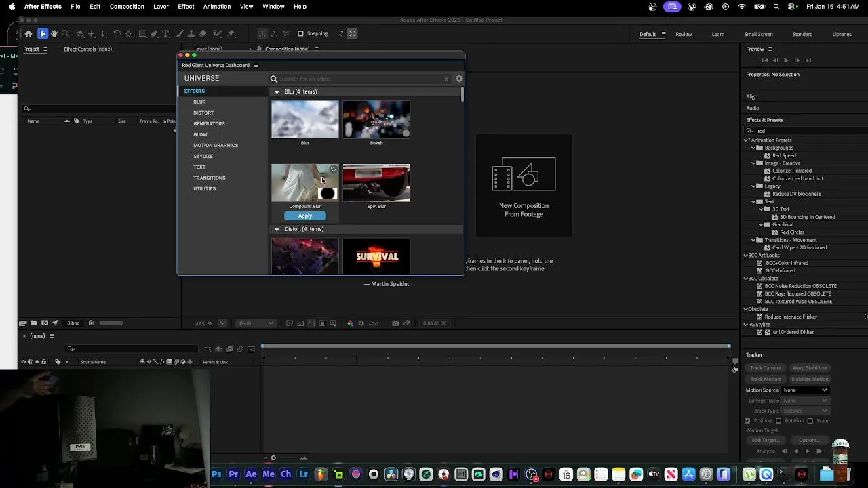Collapse BCC Art Looks group

[746, 256]
